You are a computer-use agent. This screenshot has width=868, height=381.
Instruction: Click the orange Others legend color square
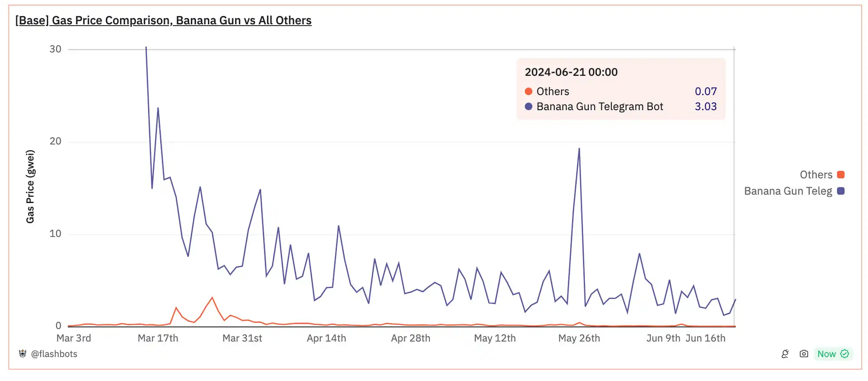click(841, 175)
